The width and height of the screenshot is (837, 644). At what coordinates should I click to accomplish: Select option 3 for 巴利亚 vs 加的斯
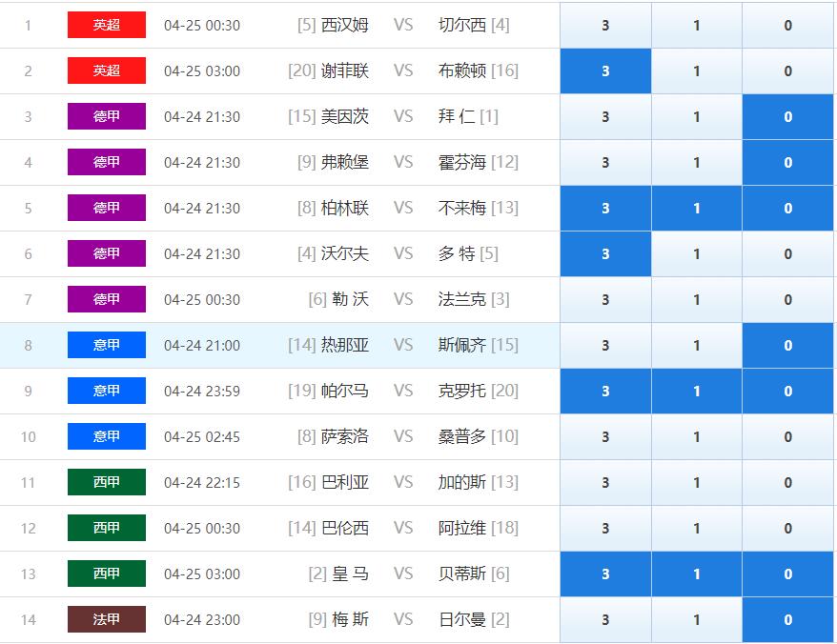(x=605, y=482)
